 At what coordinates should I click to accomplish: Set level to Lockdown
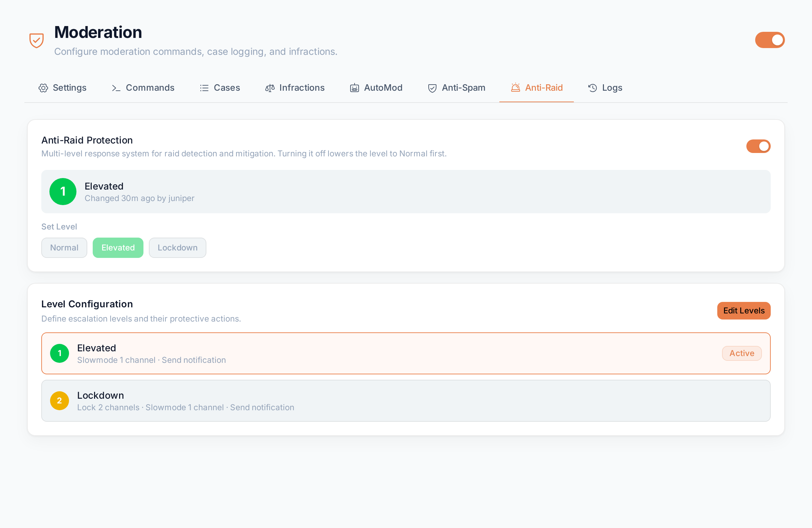(x=177, y=248)
